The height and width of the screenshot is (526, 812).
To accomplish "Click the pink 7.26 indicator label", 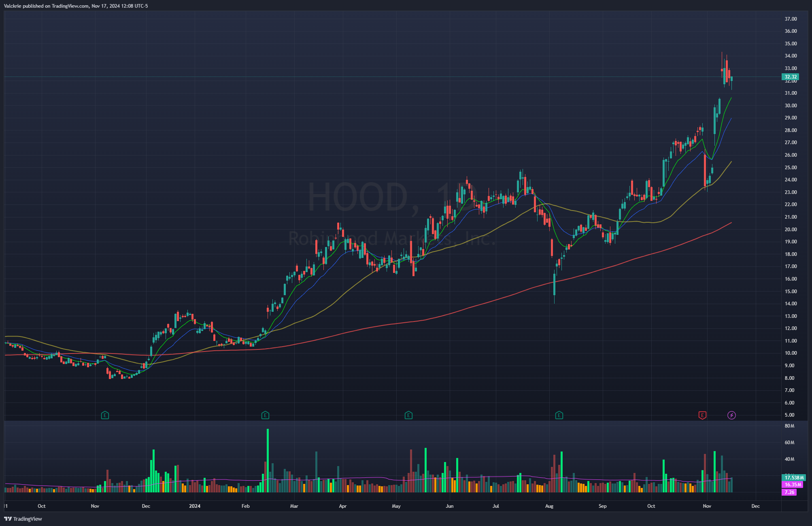I will pos(789,492).
